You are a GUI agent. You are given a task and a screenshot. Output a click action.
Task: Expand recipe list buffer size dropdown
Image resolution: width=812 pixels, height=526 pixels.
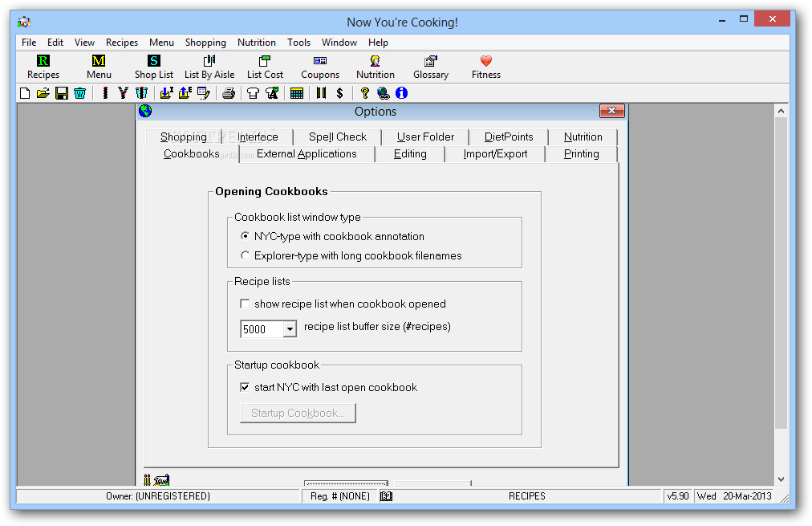pos(290,329)
